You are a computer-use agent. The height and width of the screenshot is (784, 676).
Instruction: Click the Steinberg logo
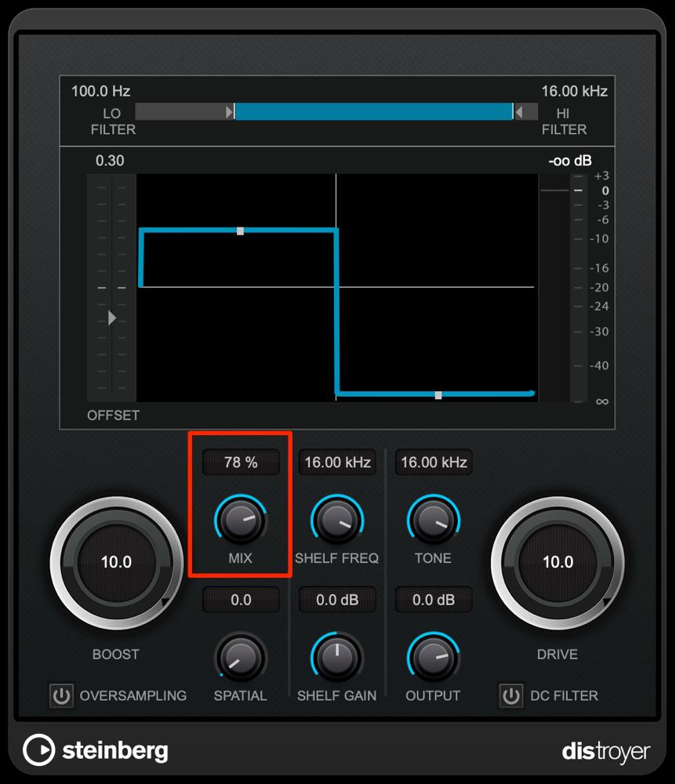coord(96,750)
